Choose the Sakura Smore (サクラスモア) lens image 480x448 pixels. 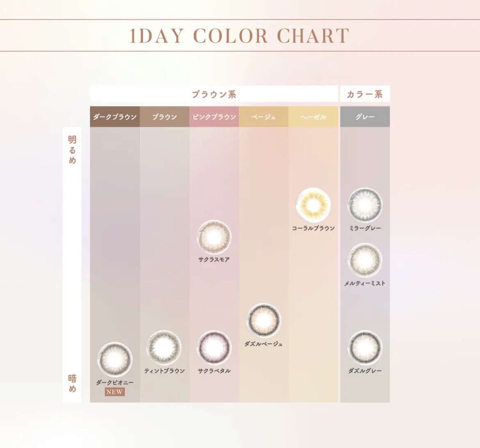click(x=214, y=237)
